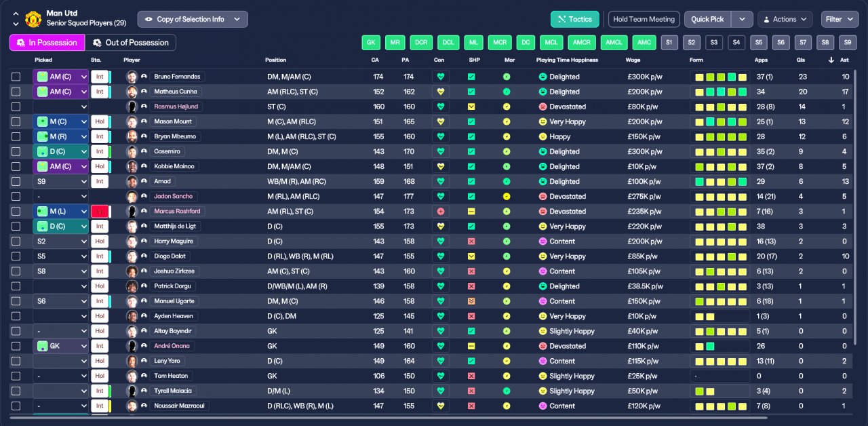The width and height of the screenshot is (868, 426).
Task: Click the Quick Pick button
Action: click(x=708, y=19)
